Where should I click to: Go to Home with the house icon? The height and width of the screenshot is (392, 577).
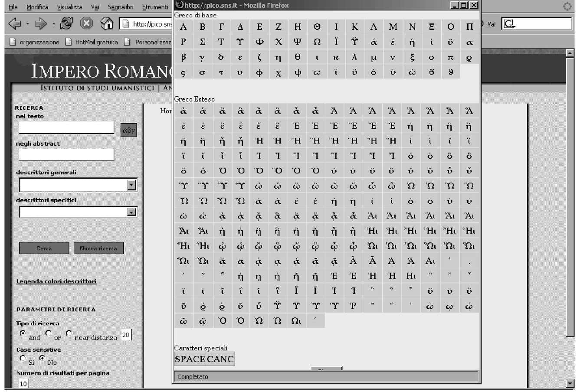click(107, 23)
